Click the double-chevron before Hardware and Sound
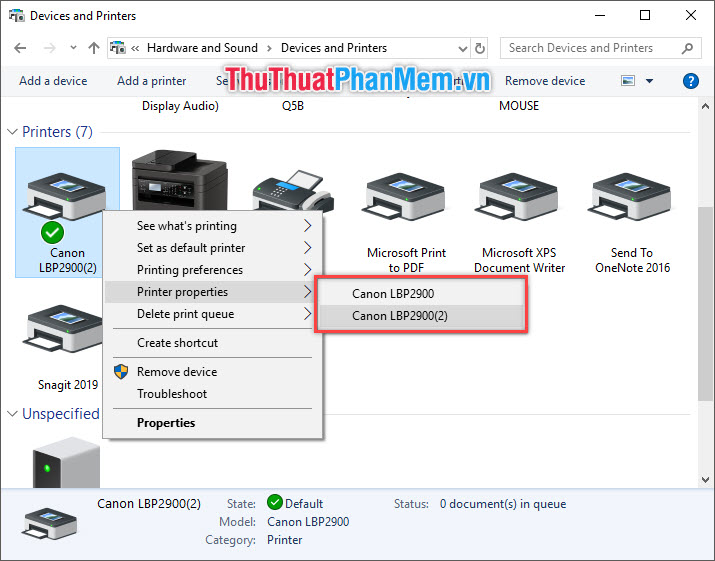This screenshot has height=561, width=715. click(x=135, y=48)
